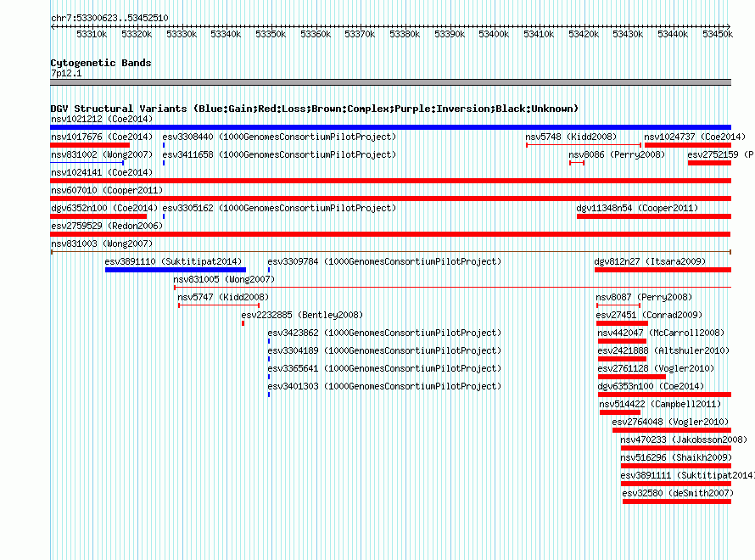Click the 53350k ruler position
Screen dimensions: 755x560
tap(271, 34)
